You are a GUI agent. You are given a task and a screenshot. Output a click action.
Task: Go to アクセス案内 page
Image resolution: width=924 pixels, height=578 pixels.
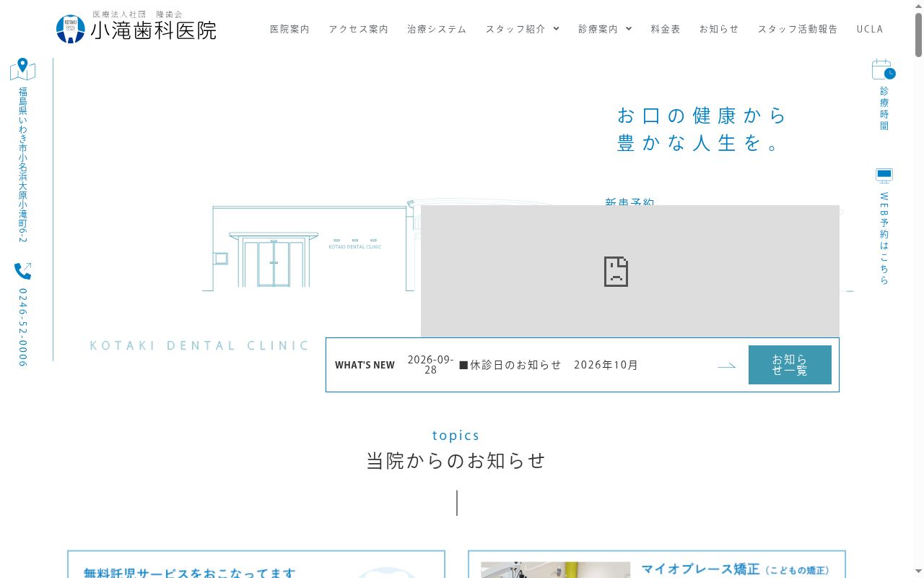(358, 29)
